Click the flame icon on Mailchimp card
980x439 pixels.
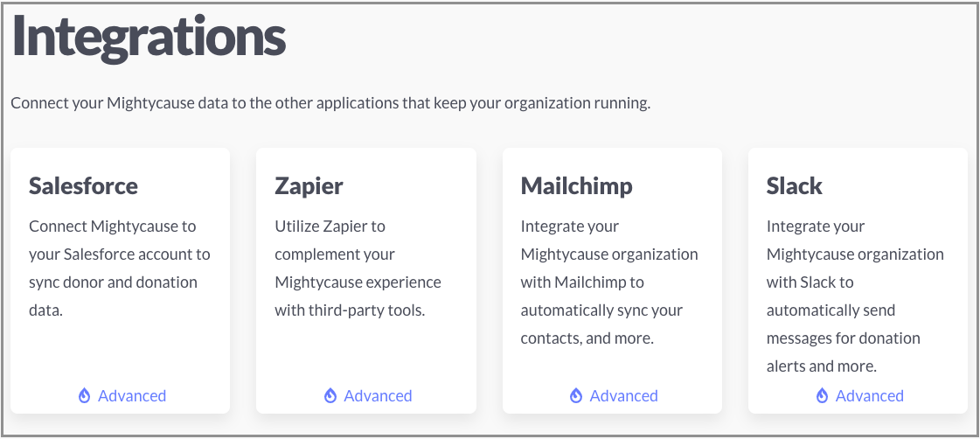(576, 395)
